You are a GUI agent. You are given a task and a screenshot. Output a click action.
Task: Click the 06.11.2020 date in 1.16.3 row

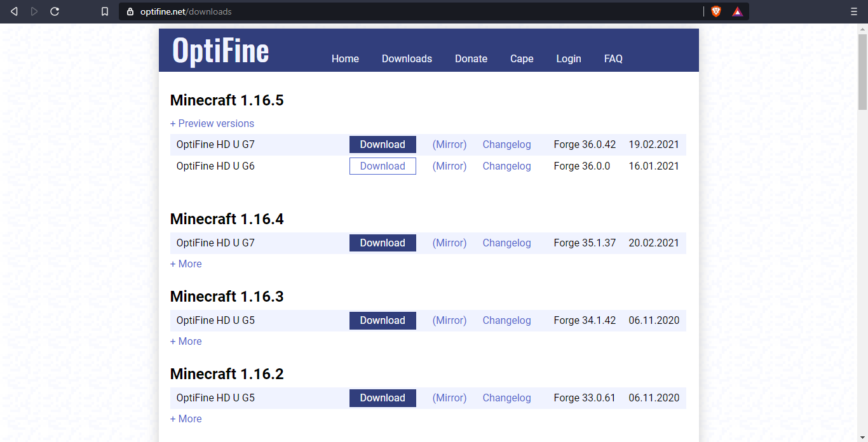click(x=654, y=320)
